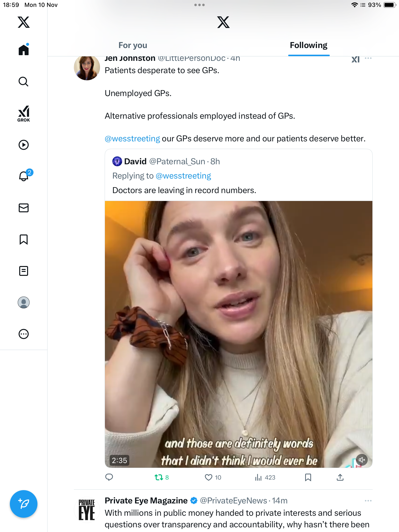Tap the compose new post button

[x=24, y=504]
